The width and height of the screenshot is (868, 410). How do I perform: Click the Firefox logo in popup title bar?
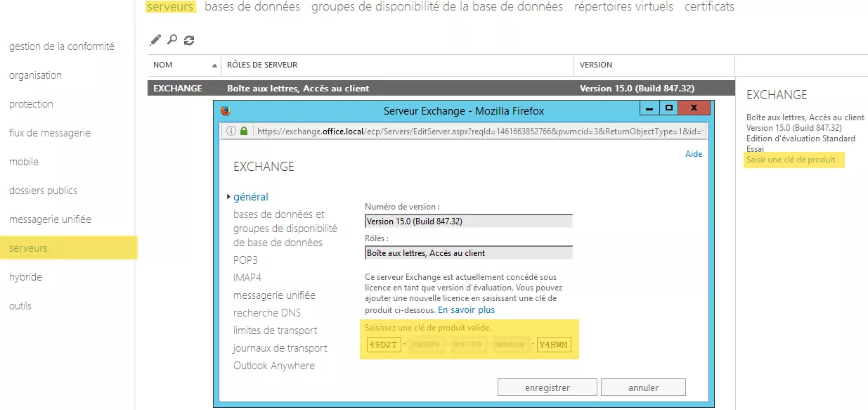pos(226,110)
